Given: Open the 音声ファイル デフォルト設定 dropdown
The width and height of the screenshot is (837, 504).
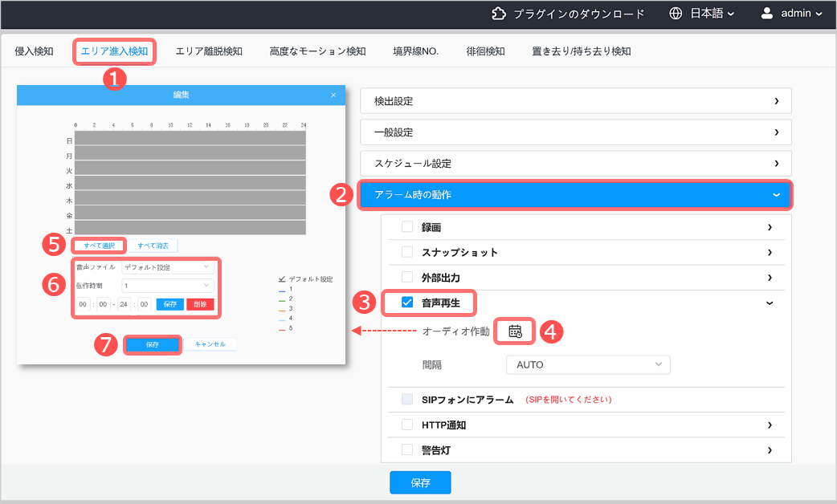Looking at the screenshot, I should [x=168, y=267].
